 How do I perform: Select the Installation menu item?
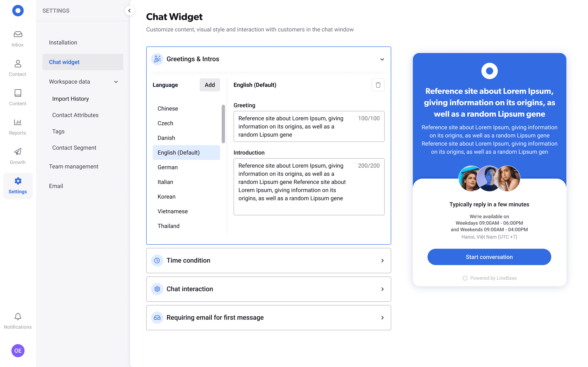coord(63,42)
